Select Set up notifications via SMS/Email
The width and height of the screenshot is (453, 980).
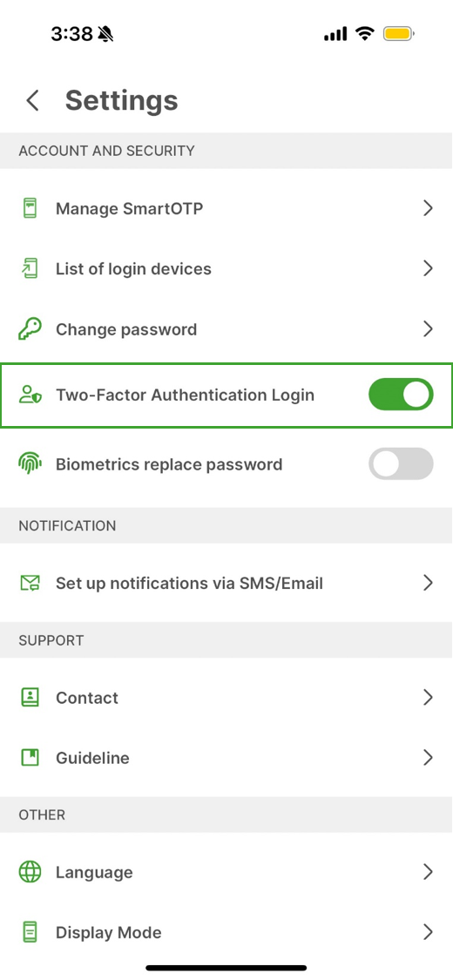pyautogui.click(x=226, y=584)
